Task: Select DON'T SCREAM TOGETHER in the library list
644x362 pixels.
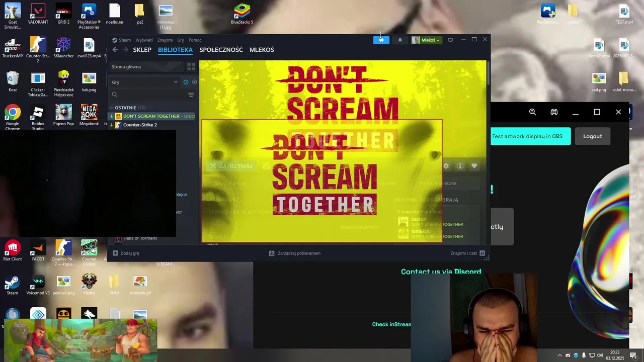Action: tap(153, 116)
